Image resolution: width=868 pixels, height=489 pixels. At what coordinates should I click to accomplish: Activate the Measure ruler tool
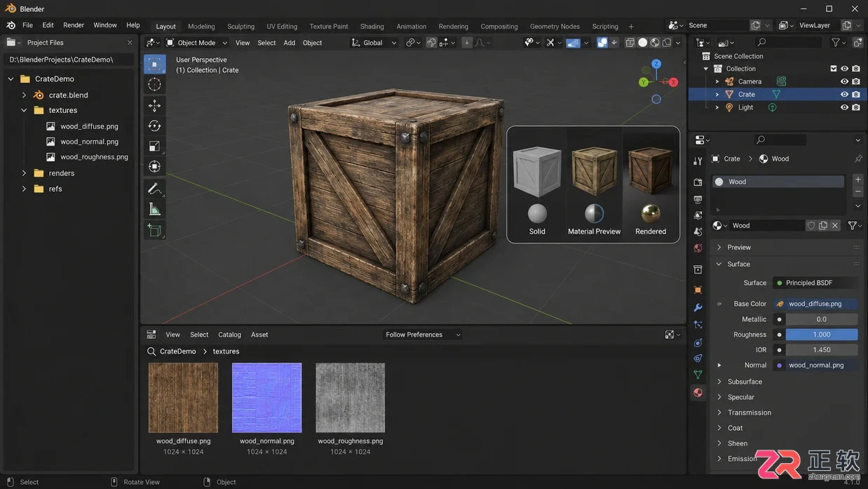[x=154, y=209]
